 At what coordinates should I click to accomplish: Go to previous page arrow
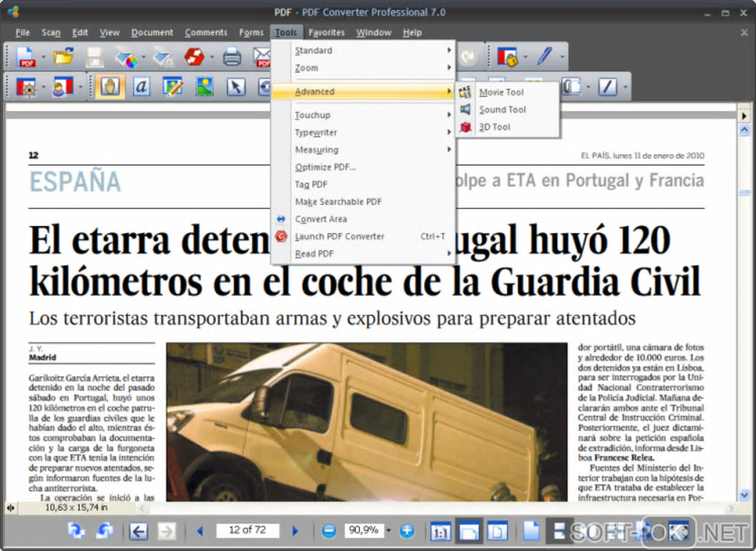(x=200, y=531)
